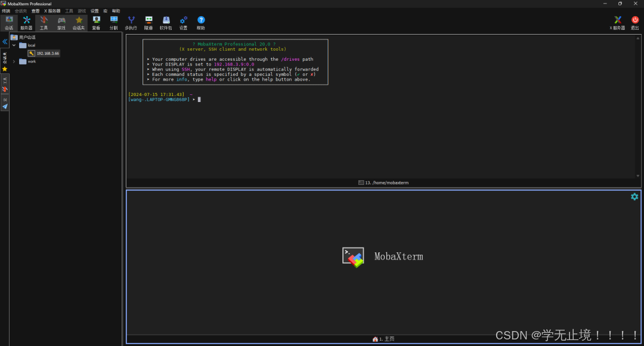Select the 'work' folder label
The width and height of the screenshot is (644, 346).
[x=32, y=61]
